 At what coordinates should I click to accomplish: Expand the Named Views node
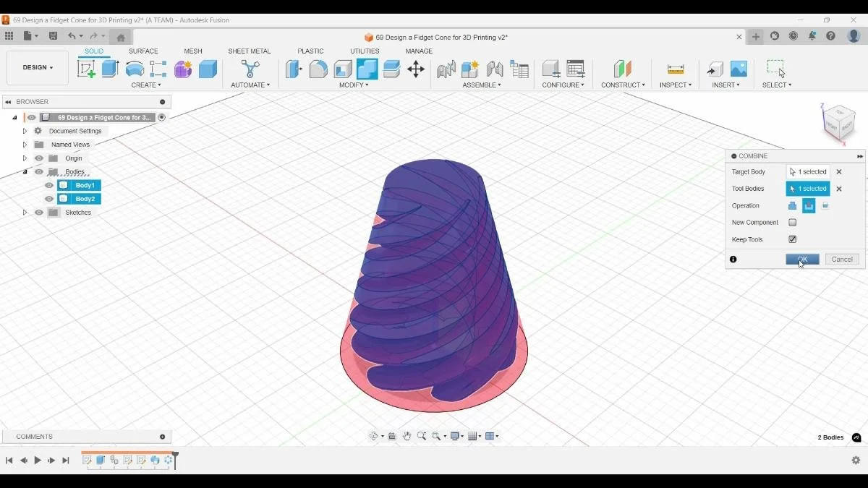tap(25, 145)
